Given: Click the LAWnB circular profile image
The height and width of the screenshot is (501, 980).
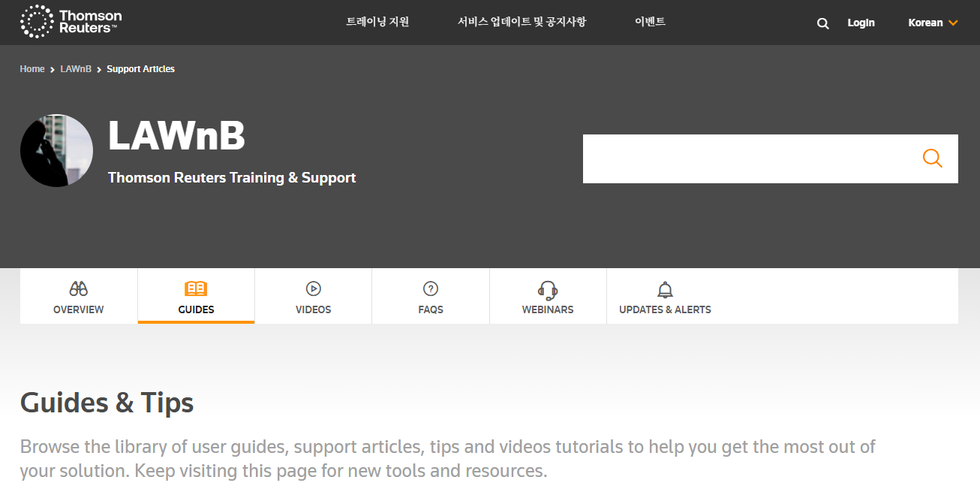Looking at the screenshot, I should coord(56,150).
